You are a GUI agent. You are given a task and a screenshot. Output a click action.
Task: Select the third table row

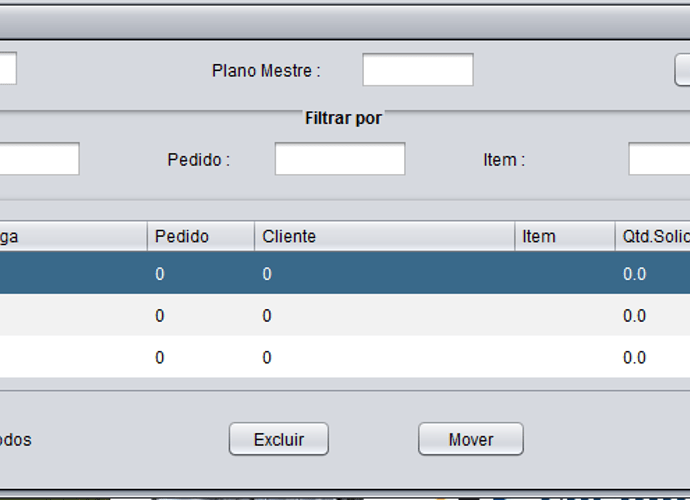345,357
